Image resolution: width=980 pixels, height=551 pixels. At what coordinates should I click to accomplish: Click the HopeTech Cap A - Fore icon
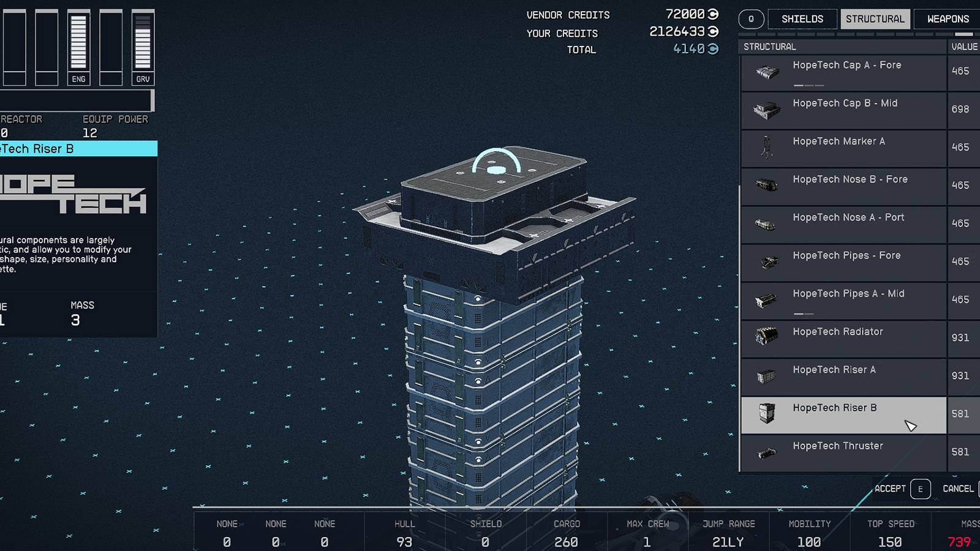click(x=767, y=73)
